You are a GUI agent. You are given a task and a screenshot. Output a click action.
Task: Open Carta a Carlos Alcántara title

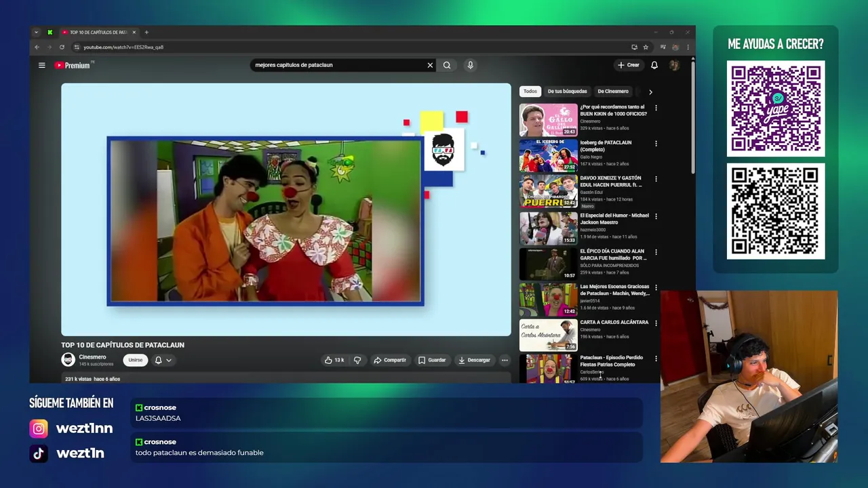pyautogui.click(x=614, y=323)
